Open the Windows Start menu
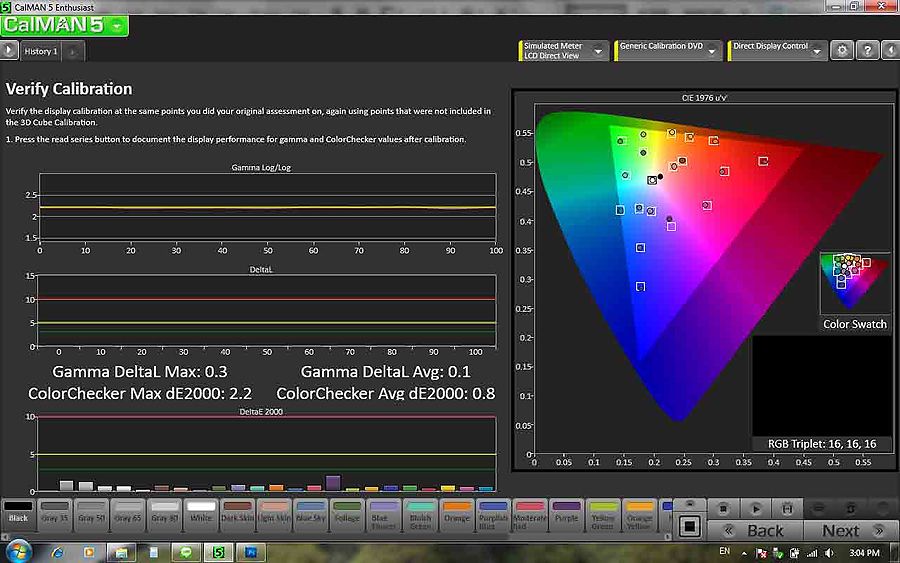The width and height of the screenshot is (900, 563). click(x=18, y=552)
